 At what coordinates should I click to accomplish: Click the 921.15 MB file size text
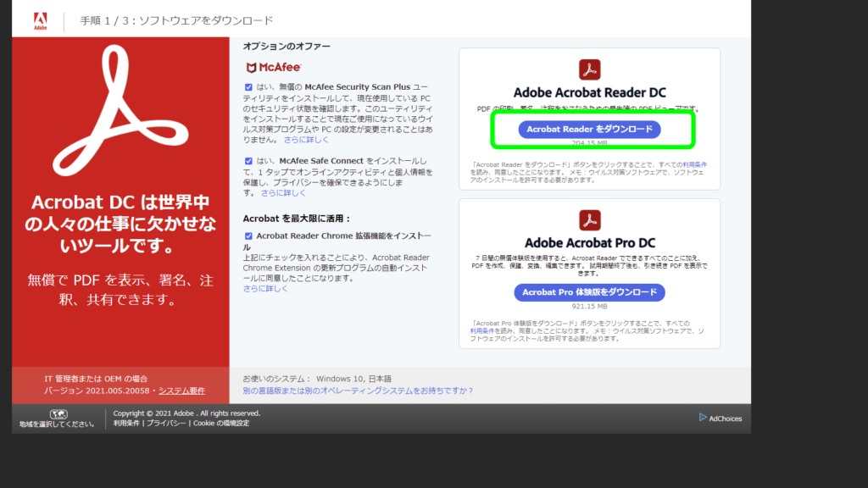(x=590, y=307)
